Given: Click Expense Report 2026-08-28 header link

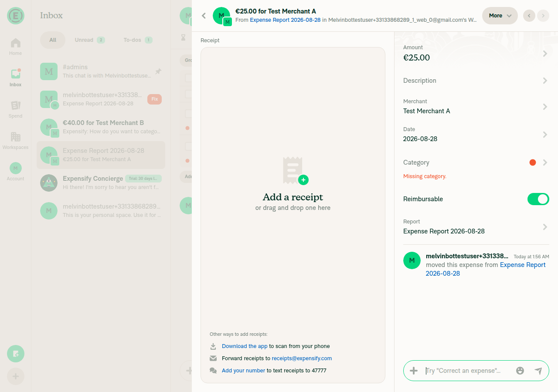Looking at the screenshot, I should point(285,20).
